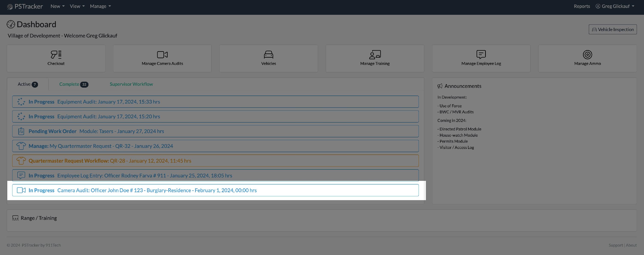Click the Range / Training icon

(x=15, y=218)
